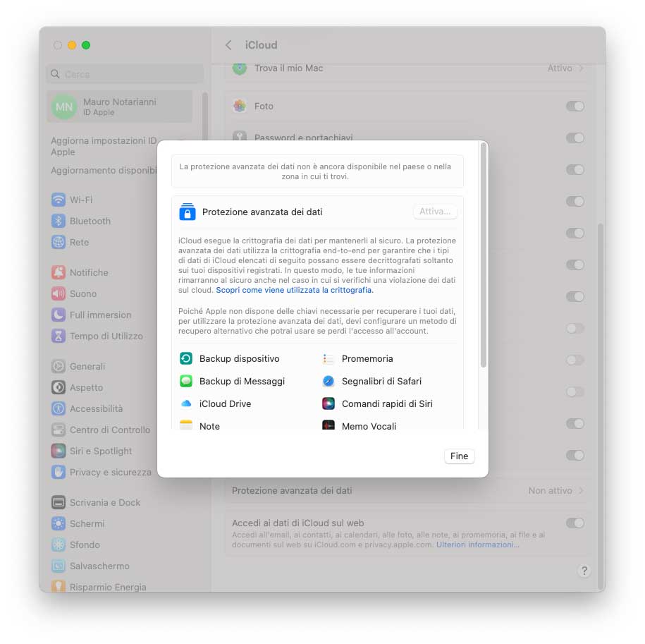Open Scopri come viene utilizzata la crittografia link
This screenshot has width=645, height=644.
tap(295, 290)
